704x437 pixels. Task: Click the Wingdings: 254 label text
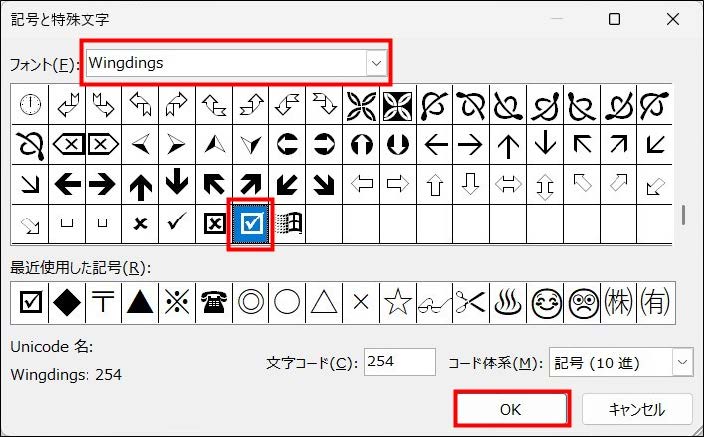point(66,375)
